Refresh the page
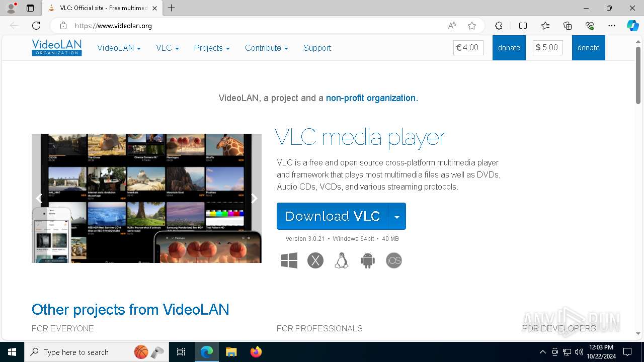The image size is (644, 362). pyautogui.click(x=36, y=26)
